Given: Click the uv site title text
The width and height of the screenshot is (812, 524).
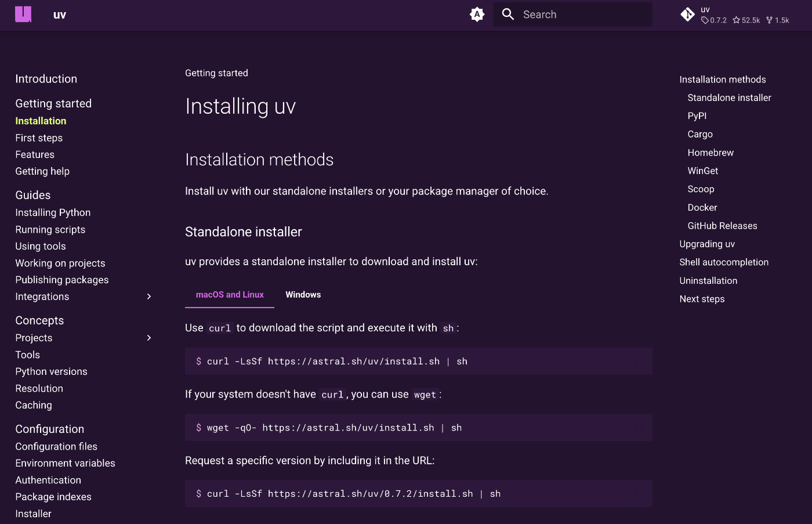Looking at the screenshot, I should [x=60, y=15].
